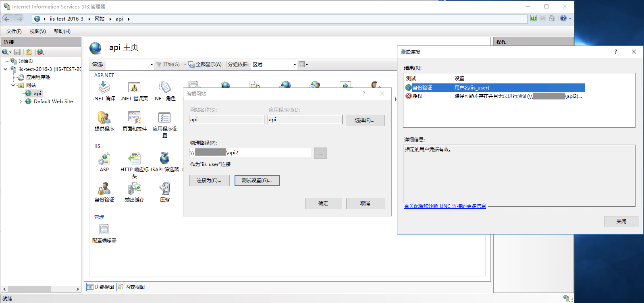Click the save icon in Connections toolbar
This screenshot has width=644, height=303.
click(17, 52)
